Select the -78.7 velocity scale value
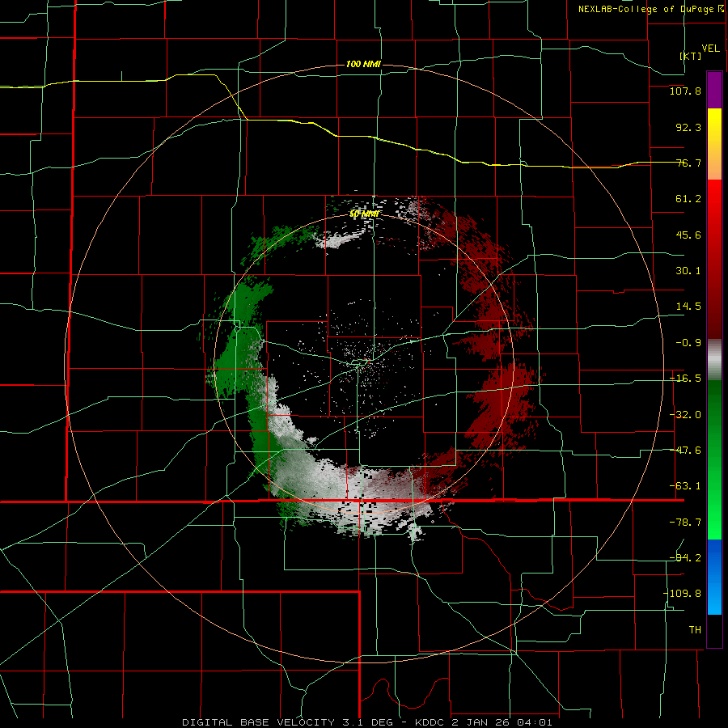Screen dimensions: 728x728 pos(685,523)
